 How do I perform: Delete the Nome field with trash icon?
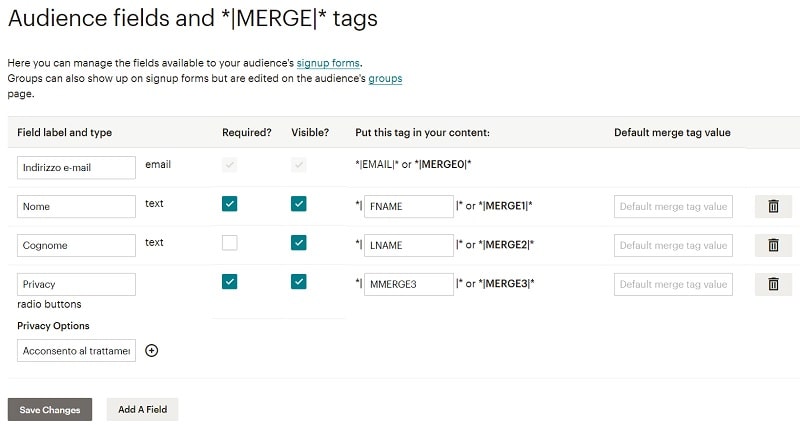click(x=773, y=206)
